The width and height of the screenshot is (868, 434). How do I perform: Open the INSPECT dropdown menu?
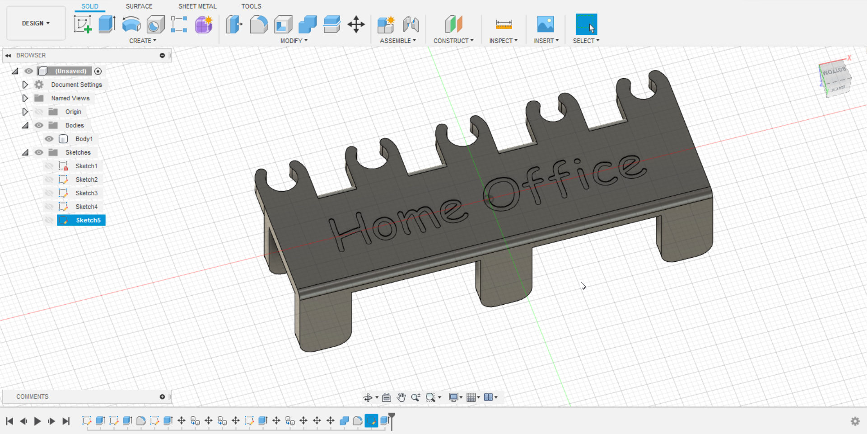click(x=504, y=41)
